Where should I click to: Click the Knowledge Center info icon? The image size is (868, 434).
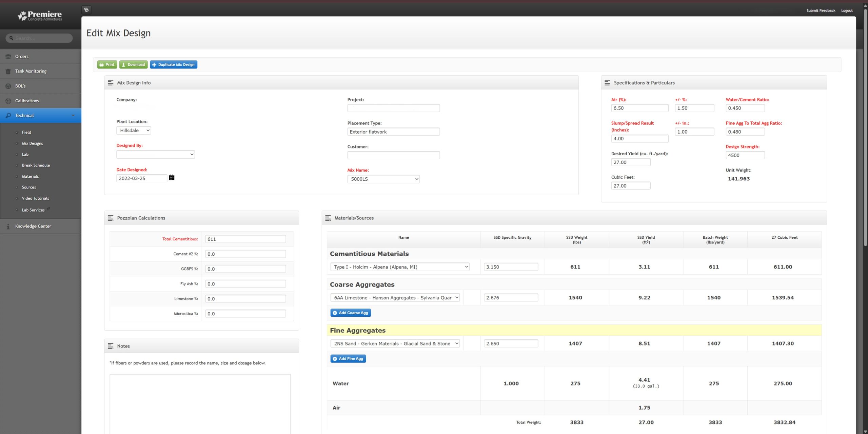click(8, 226)
